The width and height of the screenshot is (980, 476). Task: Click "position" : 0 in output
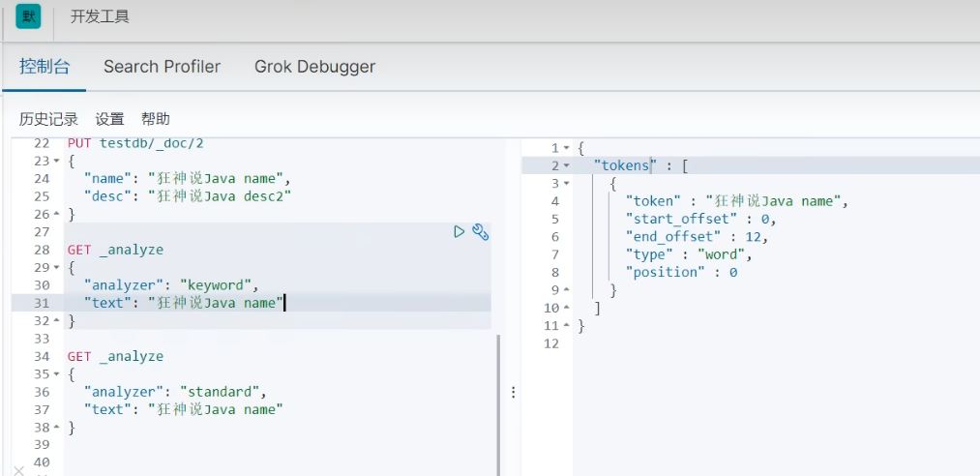681,273
